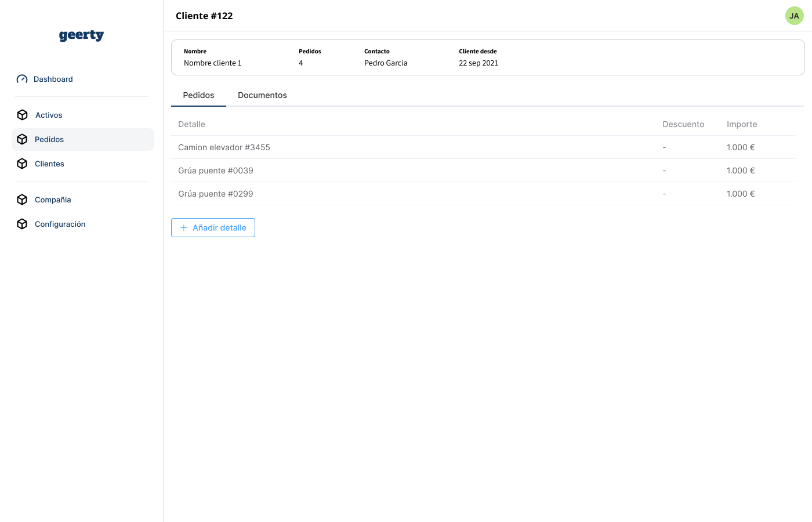The width and height of the screenshot is (812, 522).
Task: Open the JA user avatar
Action: [x=794, y=16]
